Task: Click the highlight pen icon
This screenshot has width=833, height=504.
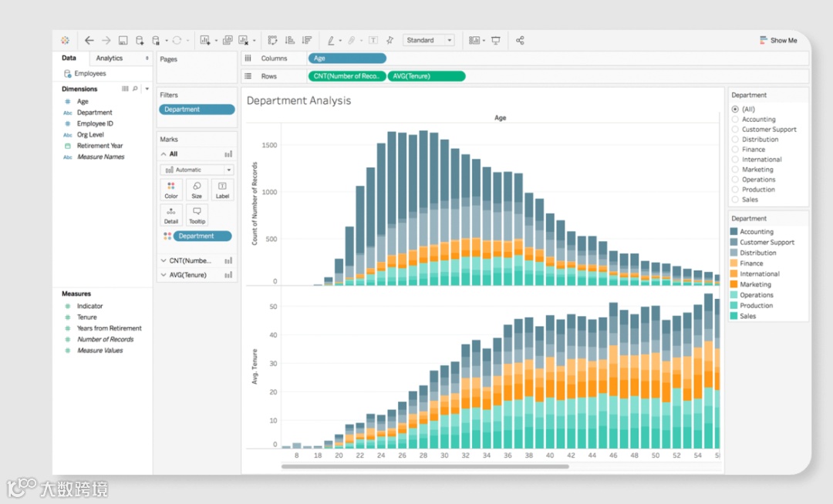Action: coord(331,40)
